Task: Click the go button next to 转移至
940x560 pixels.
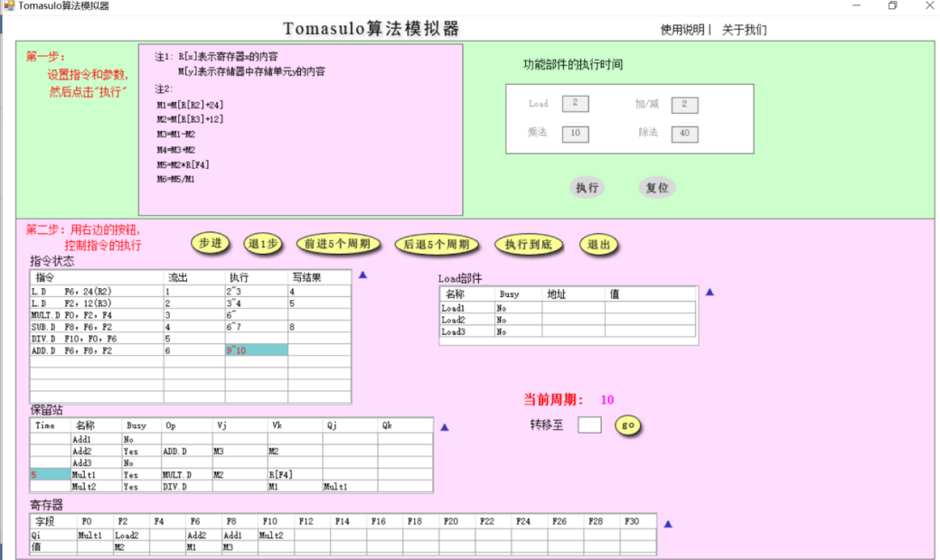Action: pyautogui.click(x=626, y=425)
